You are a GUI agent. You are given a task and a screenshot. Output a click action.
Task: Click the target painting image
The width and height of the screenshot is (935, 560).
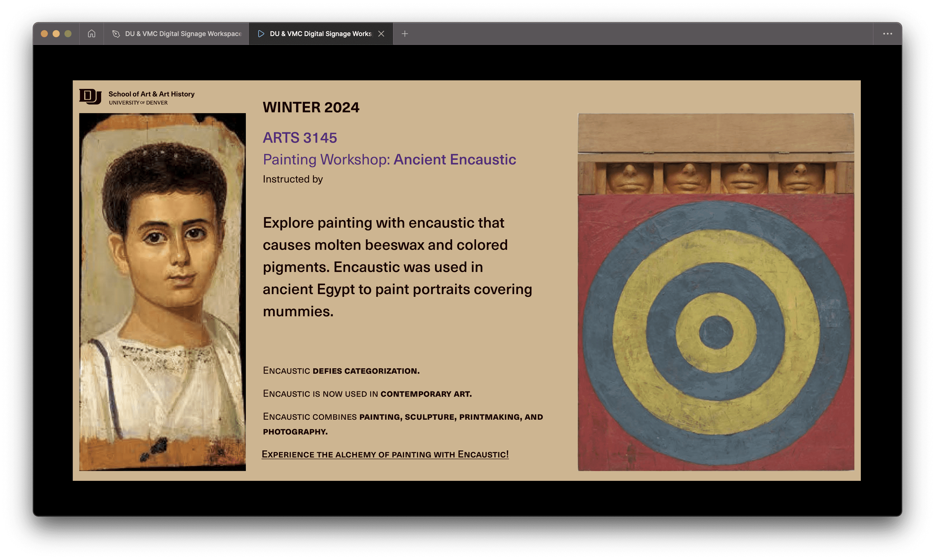716,292
